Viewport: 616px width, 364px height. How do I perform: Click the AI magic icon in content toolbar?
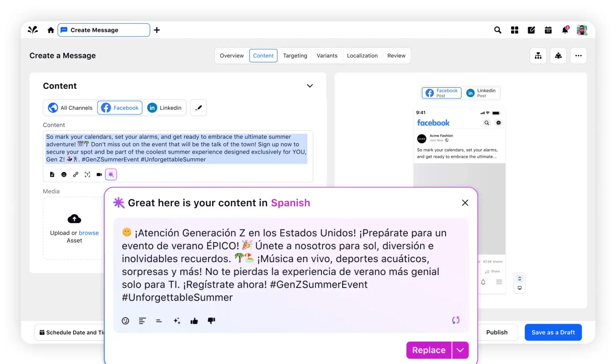click(x=111, y=174)
